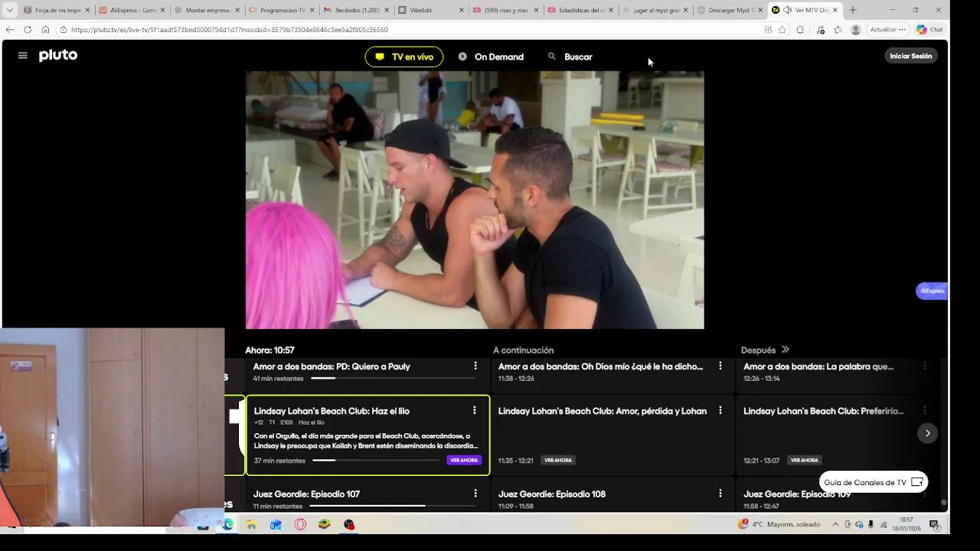The image size is (980, 551).
Task: Click Iniciar Sesión button
Action: [910, 56]
